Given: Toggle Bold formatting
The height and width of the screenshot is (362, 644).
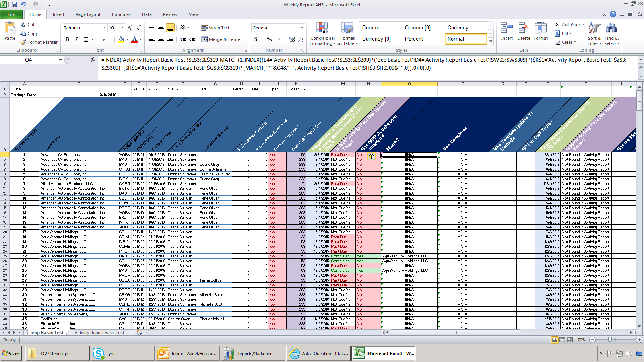Looking at the screenshot, I should click(67, 39).
